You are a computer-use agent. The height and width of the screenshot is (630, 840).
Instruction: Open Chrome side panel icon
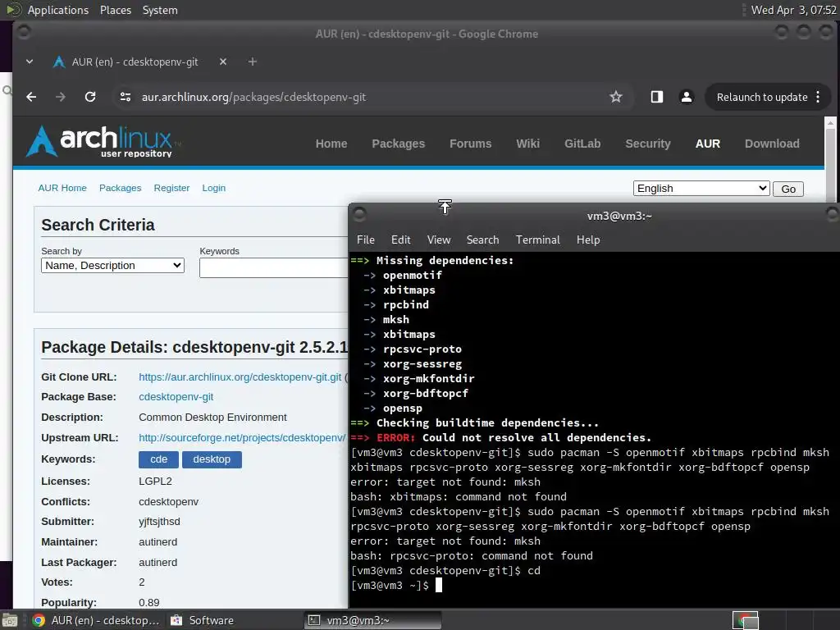pos(657,97)
